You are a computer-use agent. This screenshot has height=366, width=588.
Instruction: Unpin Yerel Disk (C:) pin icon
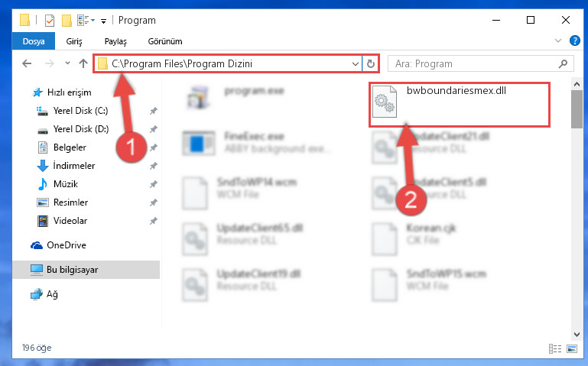pos(154,111)
